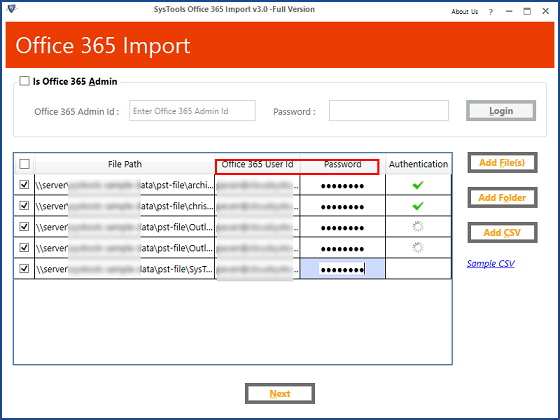560x420 pixels.
Task: Click the File Path column header
Action: point(125,164)
